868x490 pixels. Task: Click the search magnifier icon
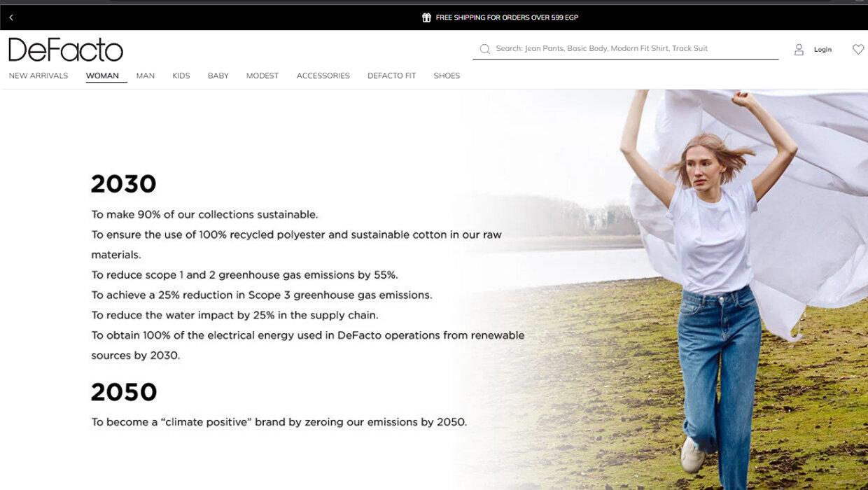[484, 49]
